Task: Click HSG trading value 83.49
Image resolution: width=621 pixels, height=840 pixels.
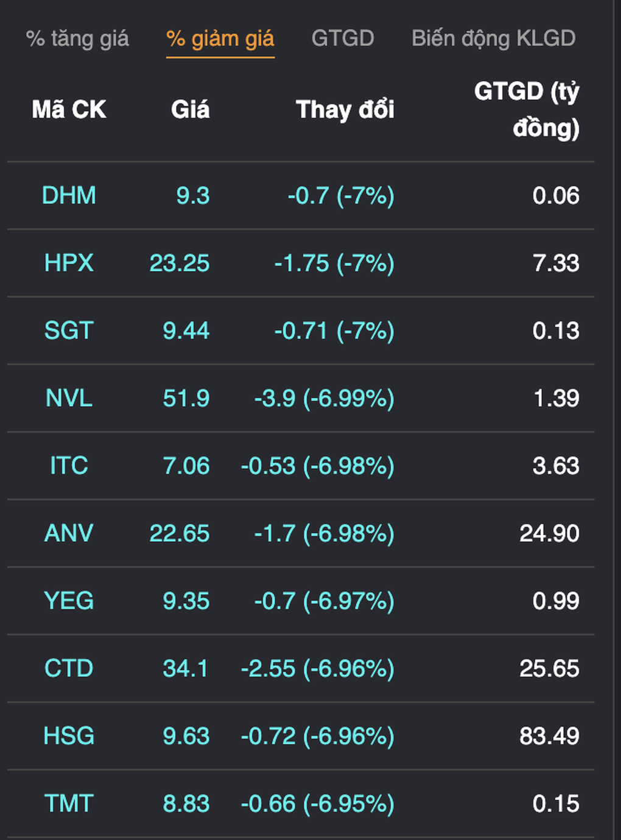Action: tap(549, 736)
